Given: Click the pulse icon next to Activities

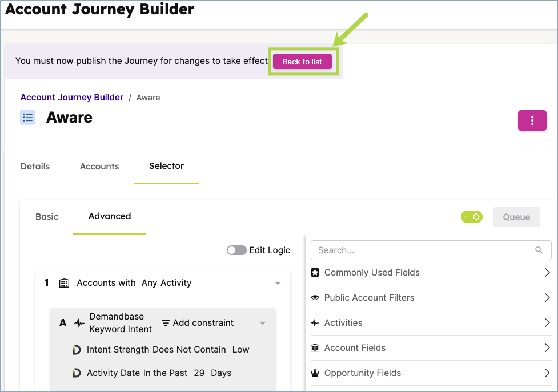Looking at the screenshot, I should tap(315, 323).
